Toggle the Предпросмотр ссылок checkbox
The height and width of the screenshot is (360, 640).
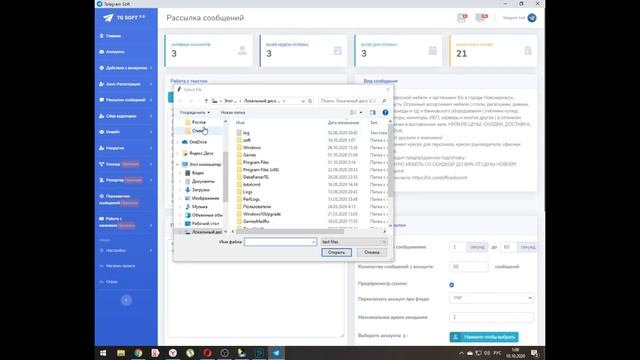(451, 285)
